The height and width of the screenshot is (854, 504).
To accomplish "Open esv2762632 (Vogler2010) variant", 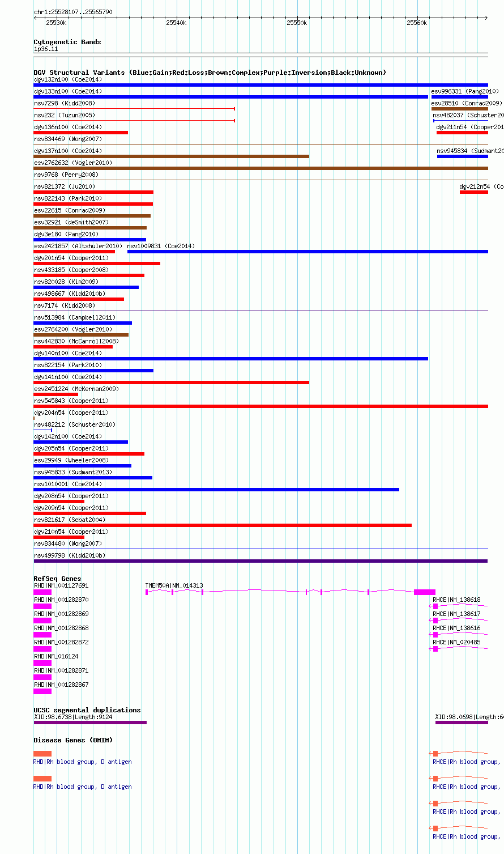I will 73,163.
